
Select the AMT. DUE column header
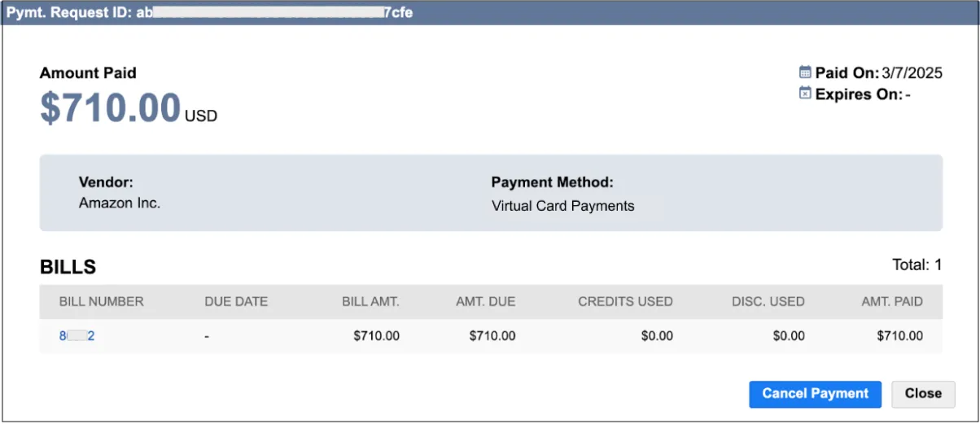click(486, 301)
